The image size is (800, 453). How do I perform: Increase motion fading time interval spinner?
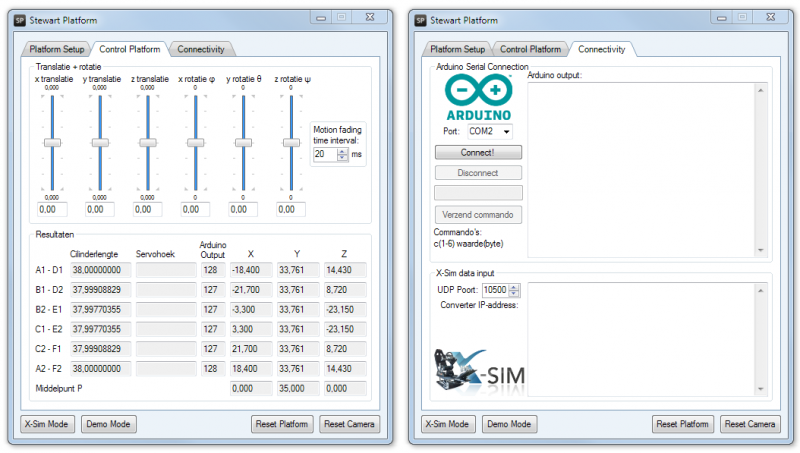(x=343, y=151)
